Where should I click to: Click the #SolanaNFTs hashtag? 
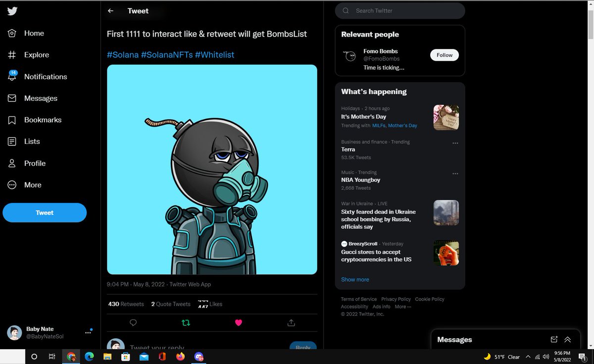[x=167, y=55]
